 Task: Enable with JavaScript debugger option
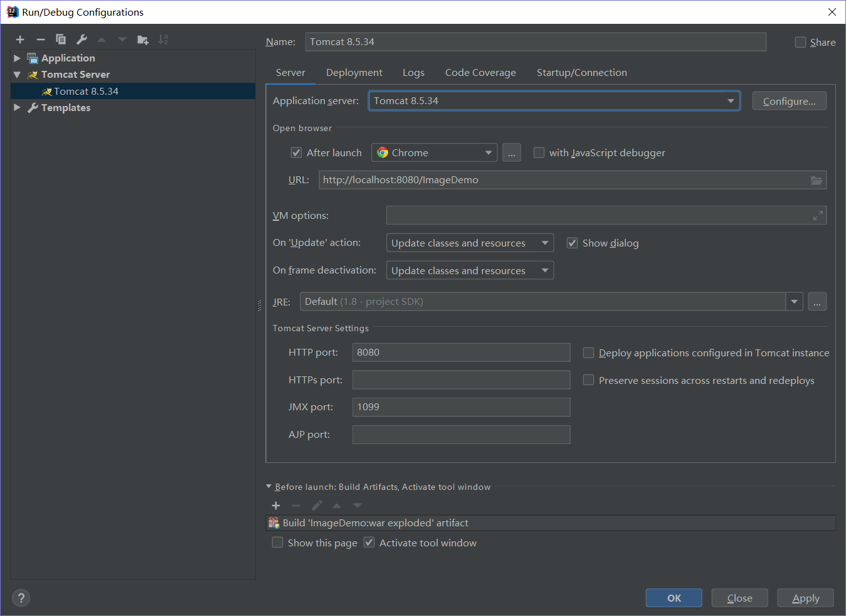point(539,152)
